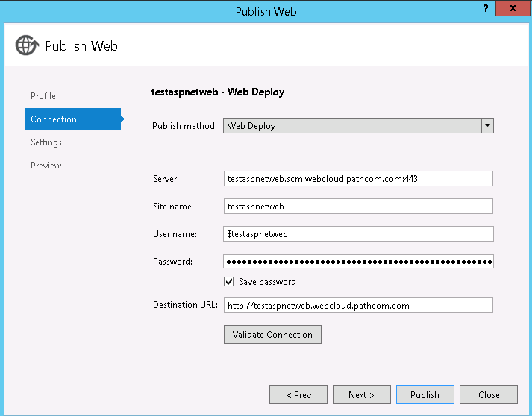Image resolution: width=532 pixels, height=416 pixels.
Task: Click into the Site name field
Action: [x=358, y=206]
